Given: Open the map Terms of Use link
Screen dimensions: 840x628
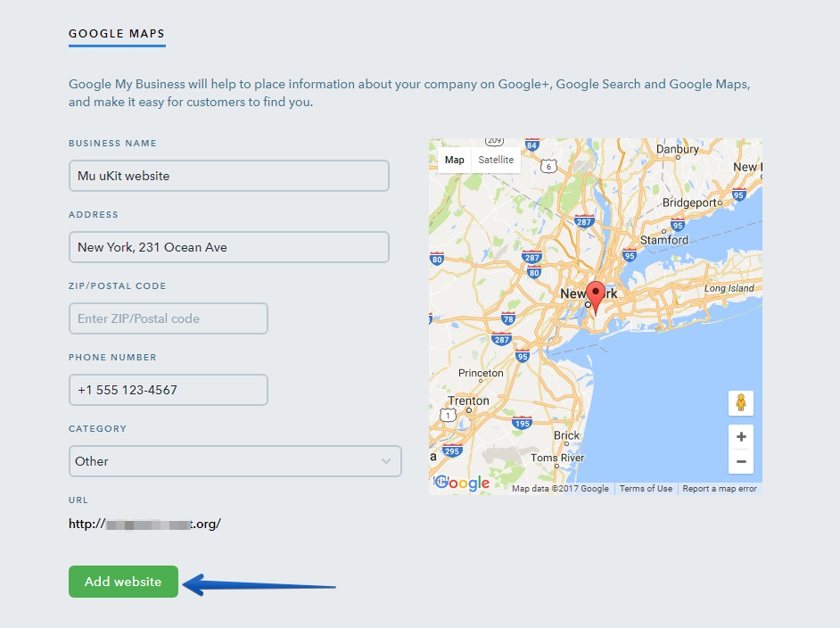Looking at the screenshot, I should [x=646, y=489].
